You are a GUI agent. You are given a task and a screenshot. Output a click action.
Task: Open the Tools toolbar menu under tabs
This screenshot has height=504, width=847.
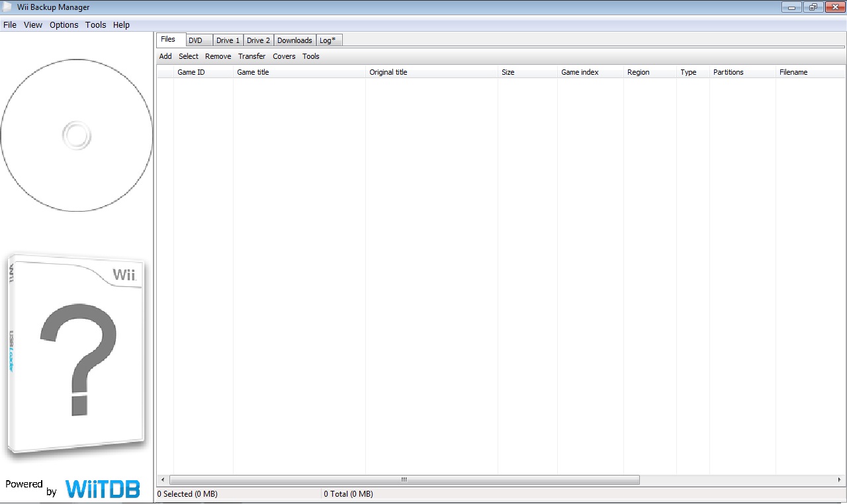pos(311,56)
